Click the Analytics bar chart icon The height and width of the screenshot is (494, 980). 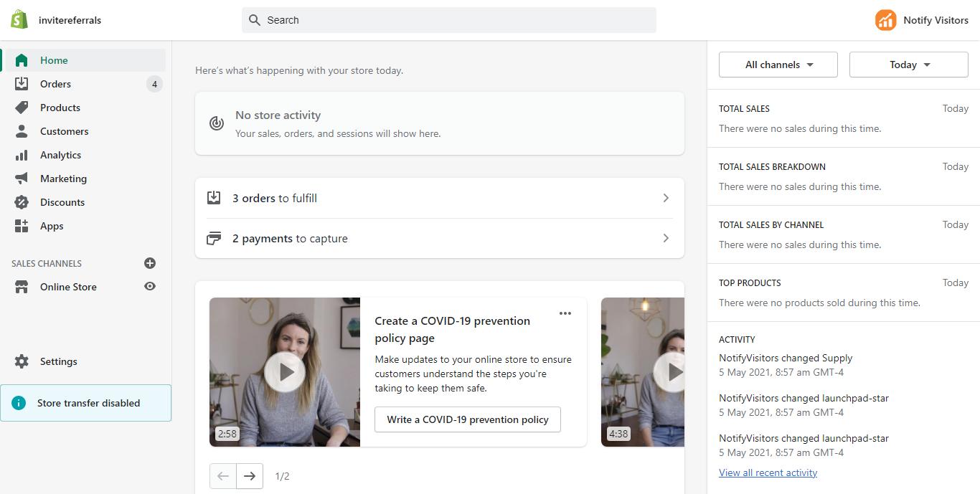[22, 155]
